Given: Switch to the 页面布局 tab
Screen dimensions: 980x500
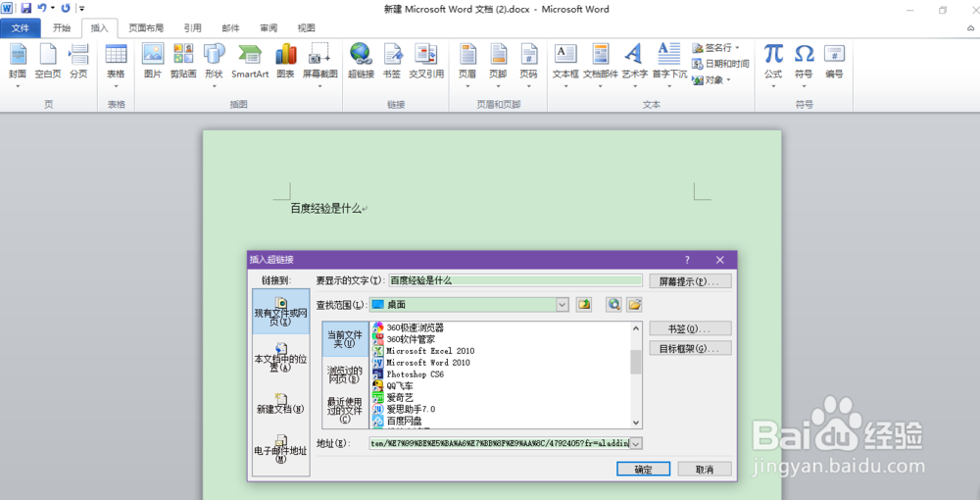Looking at the screenshot, I should tap(146, 28).
